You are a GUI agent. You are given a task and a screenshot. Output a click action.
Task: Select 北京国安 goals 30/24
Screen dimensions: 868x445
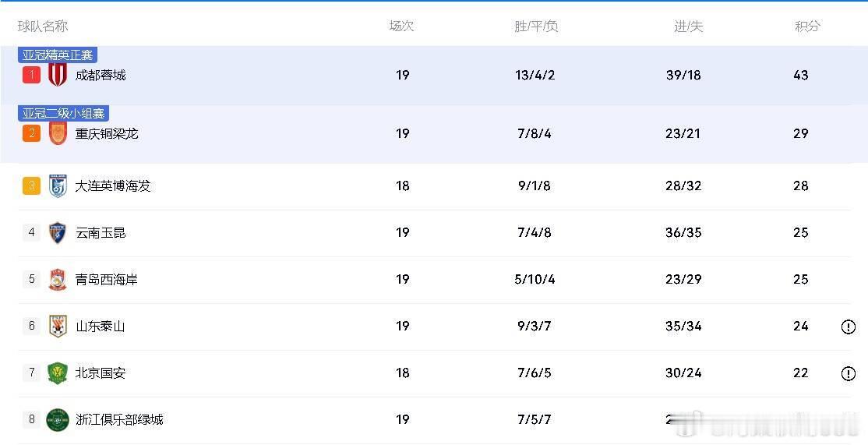683,373
